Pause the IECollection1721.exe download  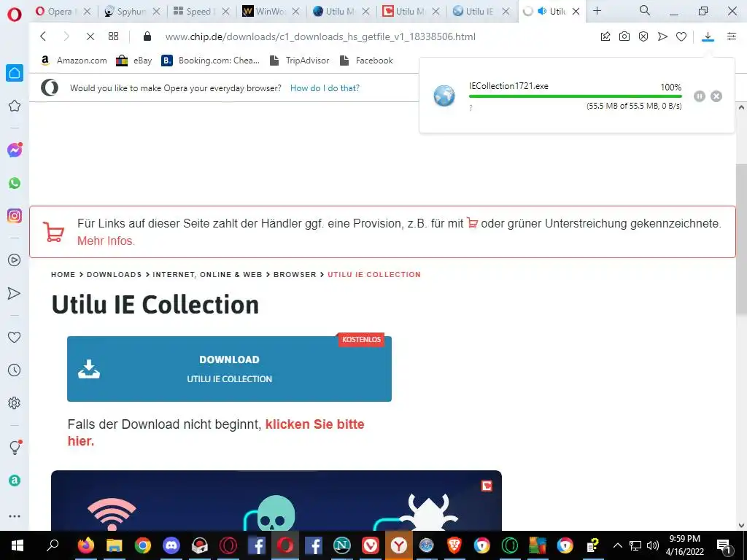coord(700,96)
